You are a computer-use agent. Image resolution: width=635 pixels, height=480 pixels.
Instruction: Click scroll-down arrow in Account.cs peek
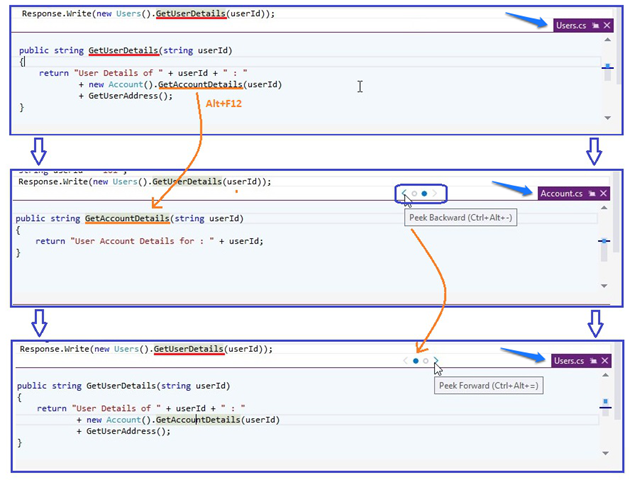[x=604, y=286]
